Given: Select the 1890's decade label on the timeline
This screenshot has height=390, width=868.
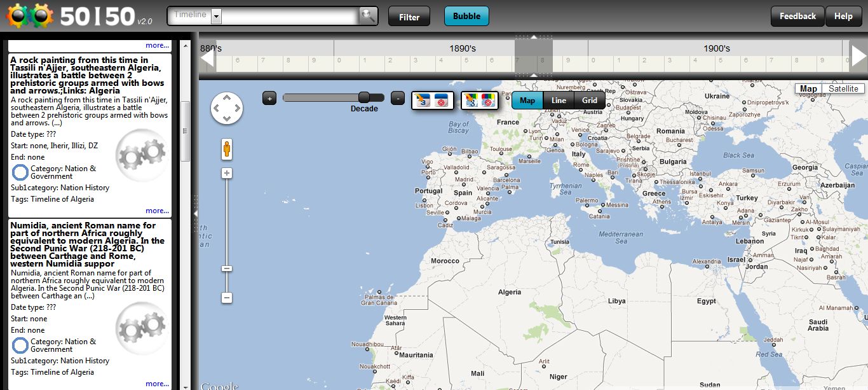Looking at the screenshot, I should point(463,48).
